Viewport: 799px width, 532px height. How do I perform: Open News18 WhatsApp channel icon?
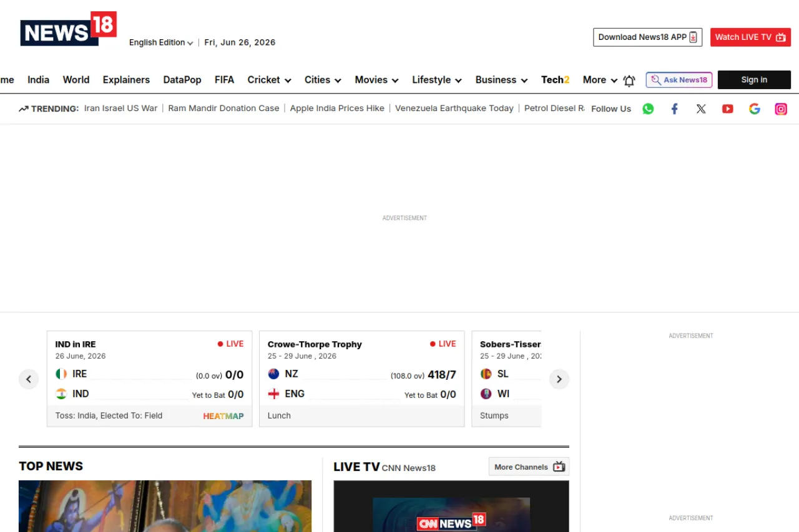pyautogui.click(x=649, y=109)
